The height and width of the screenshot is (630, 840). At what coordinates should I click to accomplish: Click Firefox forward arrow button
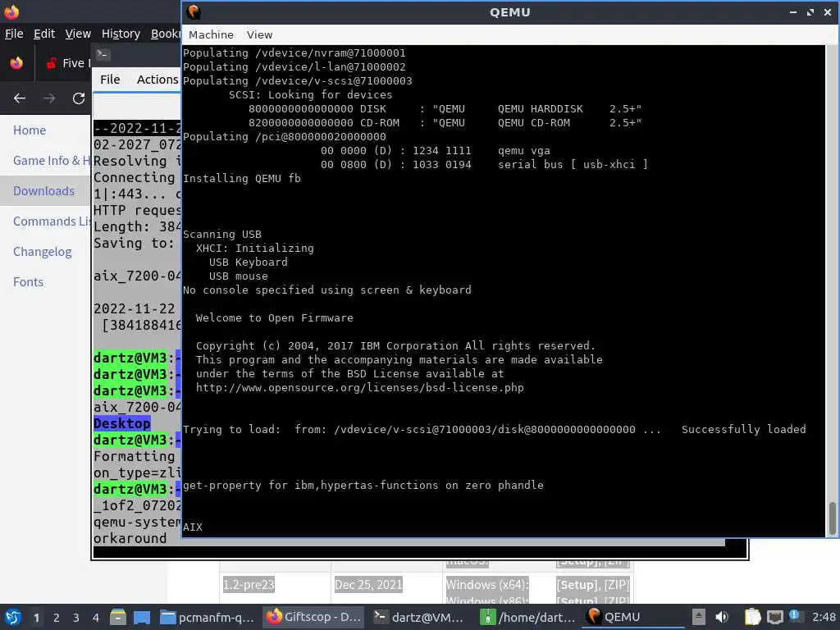coord(49,98)
